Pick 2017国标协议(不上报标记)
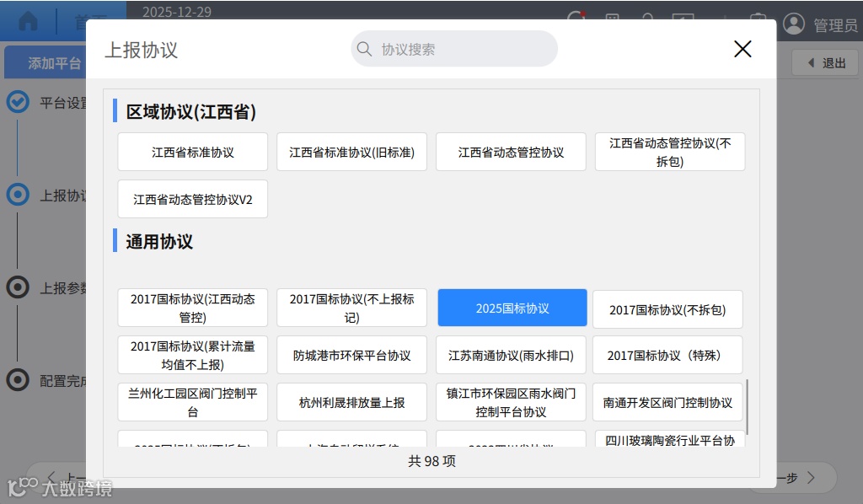Viewport: 863px width, 504px height. pos(351,308)
